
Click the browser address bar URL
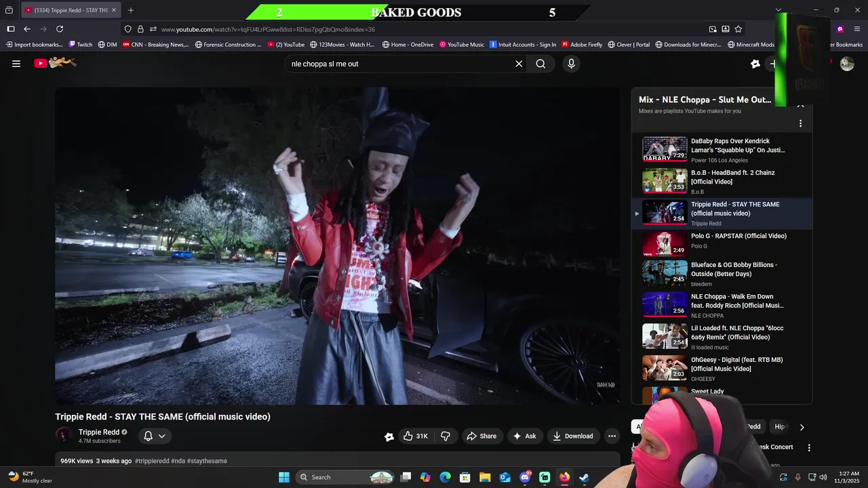coord(268,29)
